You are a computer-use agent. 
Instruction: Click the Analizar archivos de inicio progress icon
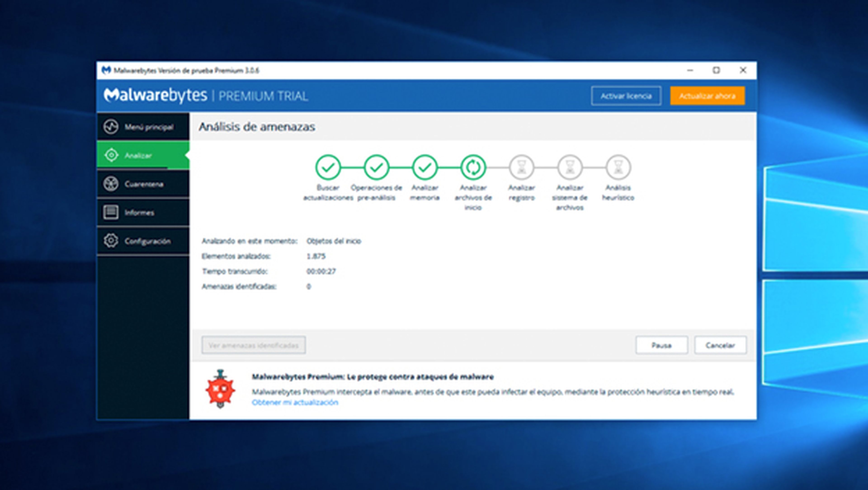point(473,167)
